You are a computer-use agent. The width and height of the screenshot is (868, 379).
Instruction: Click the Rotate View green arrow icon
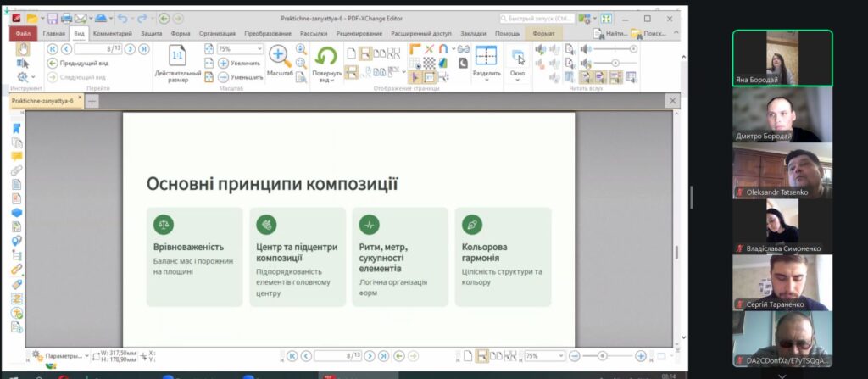326,56
